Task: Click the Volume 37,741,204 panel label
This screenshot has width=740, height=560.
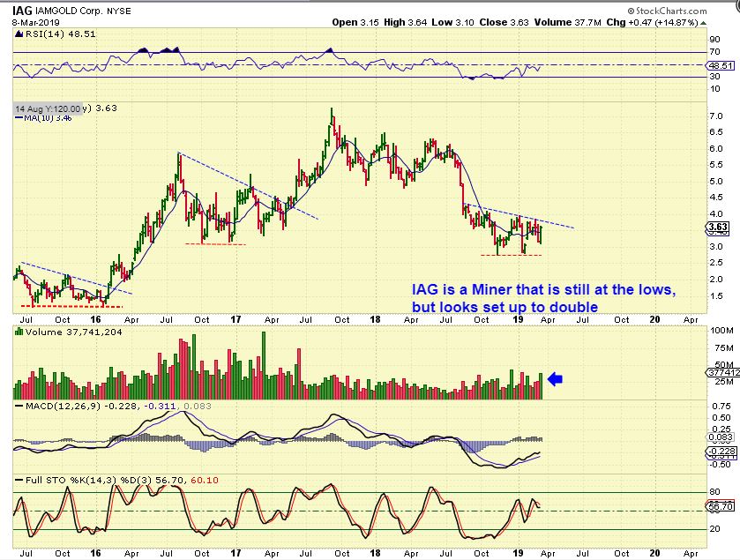Action: (73, 332)
